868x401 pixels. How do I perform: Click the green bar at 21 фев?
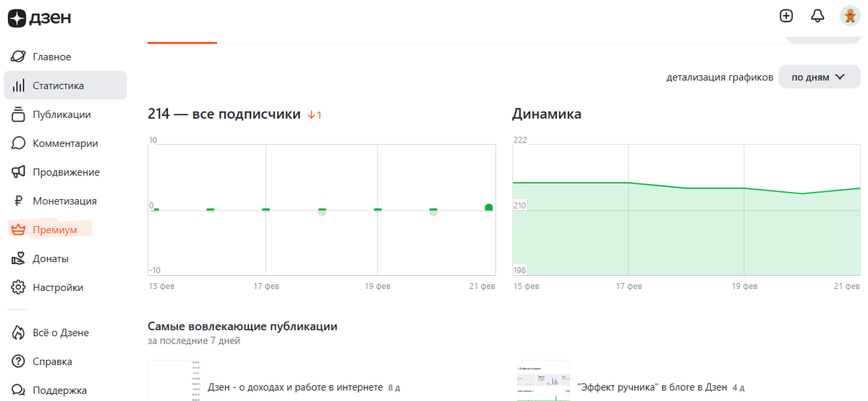coord(489,208)
